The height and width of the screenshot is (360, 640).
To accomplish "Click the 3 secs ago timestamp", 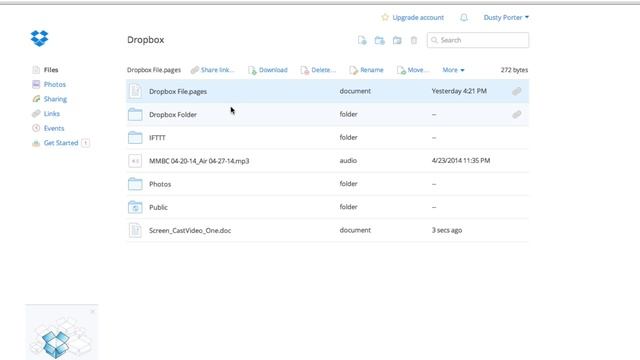I will pos(447,230).
